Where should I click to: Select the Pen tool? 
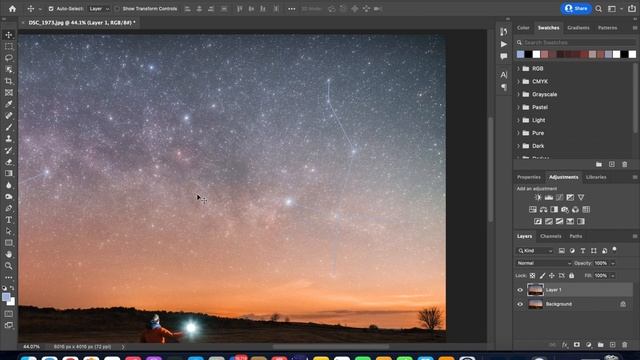pos(9,208)
